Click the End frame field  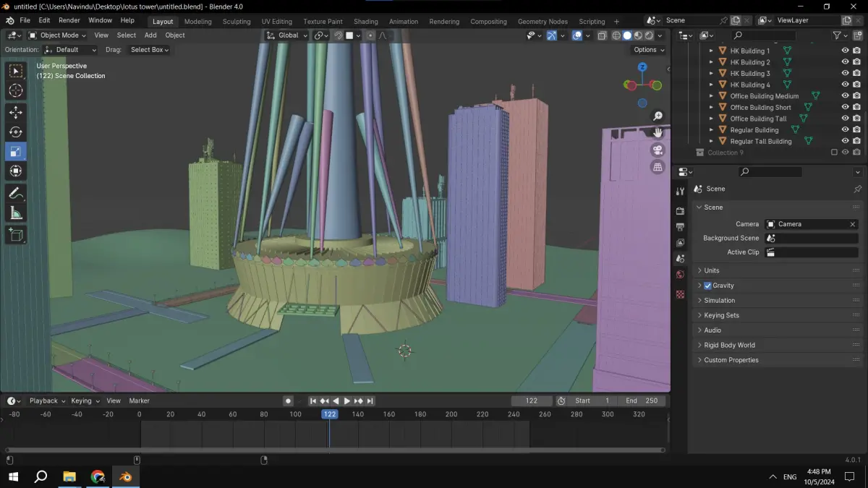[643, 401]
